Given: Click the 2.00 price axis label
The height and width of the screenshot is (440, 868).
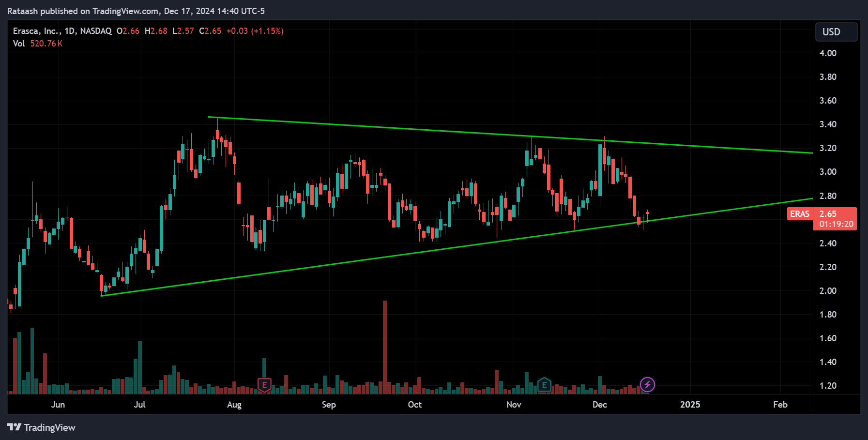Looking at the screenshot, I should point(828,291).
